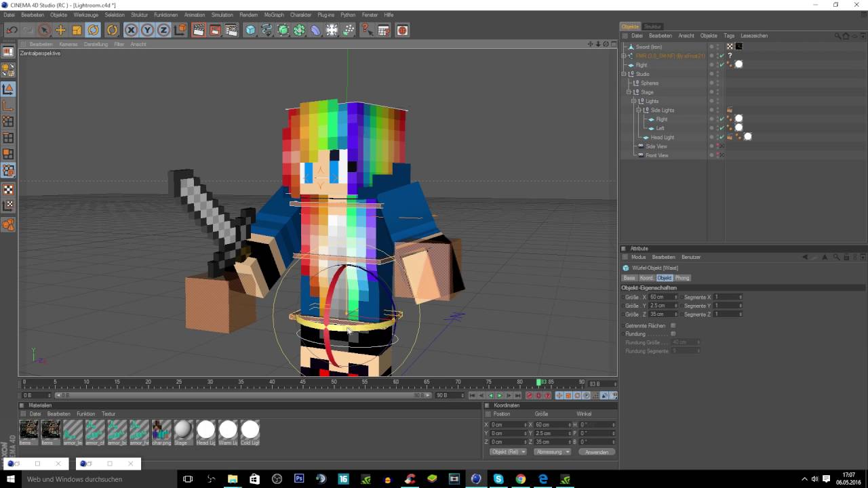Open Photoshop from the taskbar
Image resolution: width=868 pixels, height=488 pixels.
click(x=299, y=479)
